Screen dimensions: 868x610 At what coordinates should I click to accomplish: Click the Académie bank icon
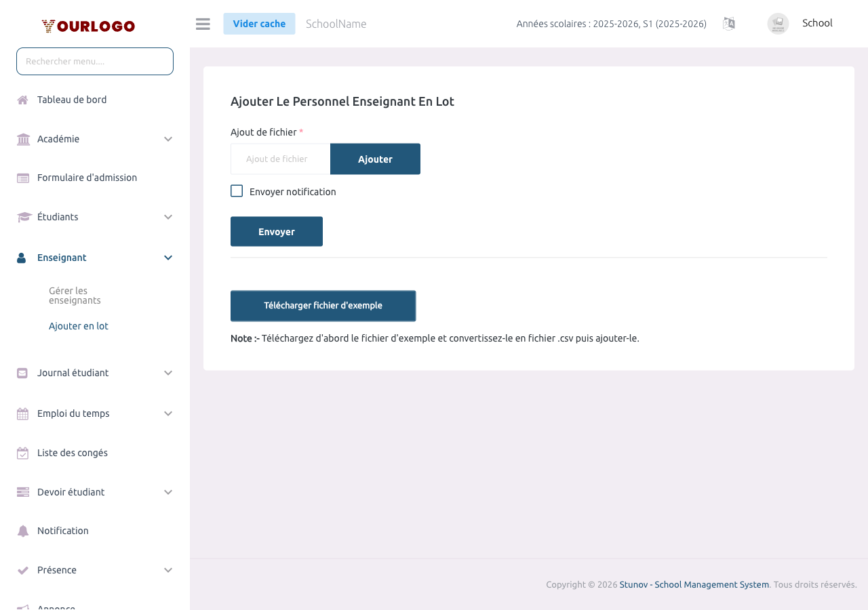(x=22, y=138)
